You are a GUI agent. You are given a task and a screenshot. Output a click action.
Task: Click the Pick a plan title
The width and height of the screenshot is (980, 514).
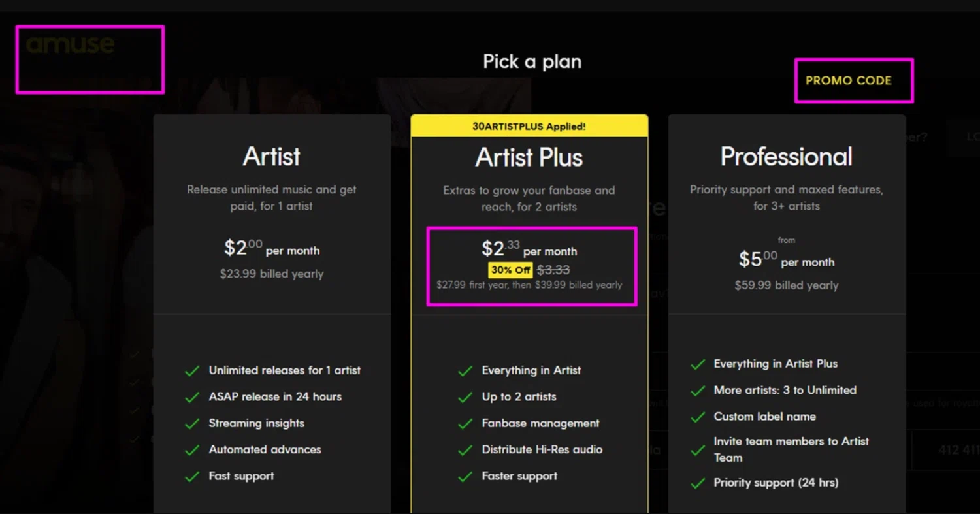pyautogui.click(x=532, y=61)
